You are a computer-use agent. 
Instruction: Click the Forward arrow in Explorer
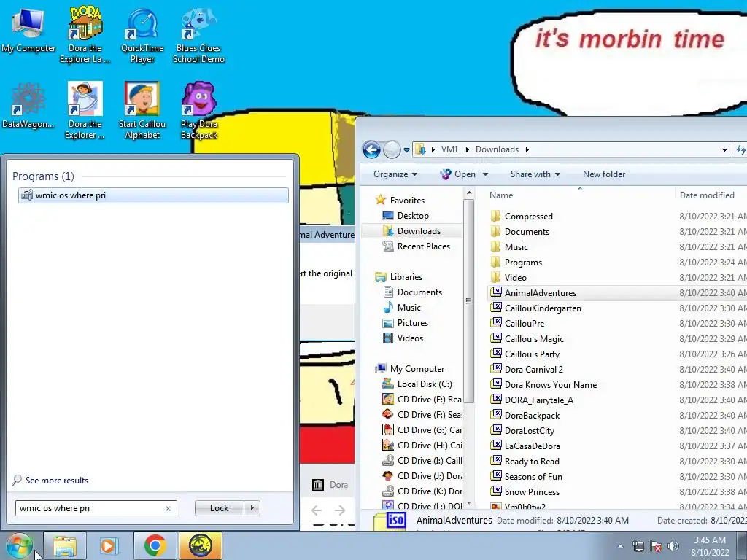click(392, 149)
